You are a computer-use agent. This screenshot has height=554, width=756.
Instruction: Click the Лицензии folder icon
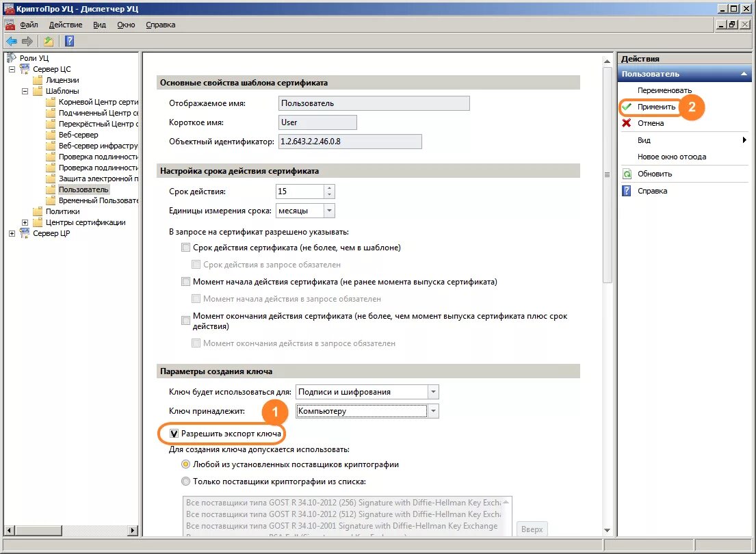tap(38, 80)
